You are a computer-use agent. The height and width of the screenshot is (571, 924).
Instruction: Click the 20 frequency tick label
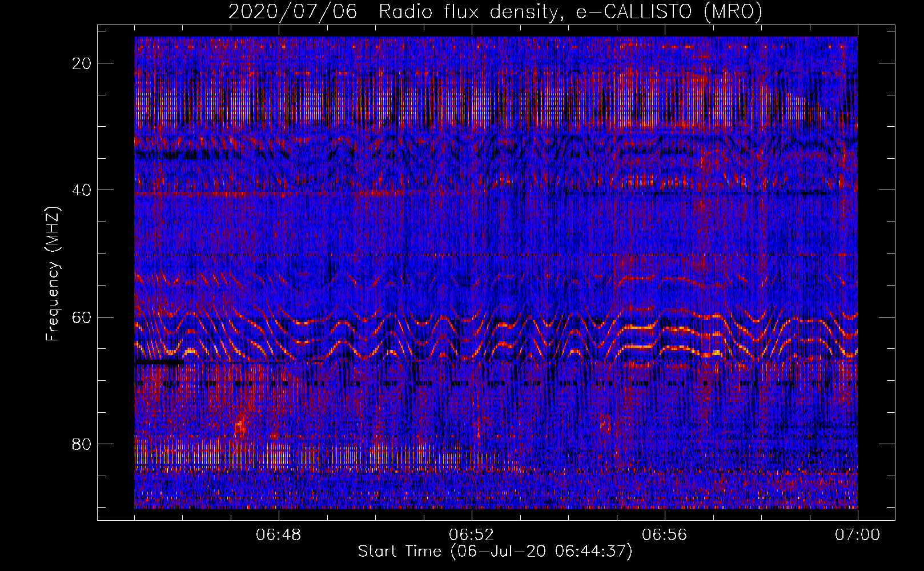pos(82,63)
